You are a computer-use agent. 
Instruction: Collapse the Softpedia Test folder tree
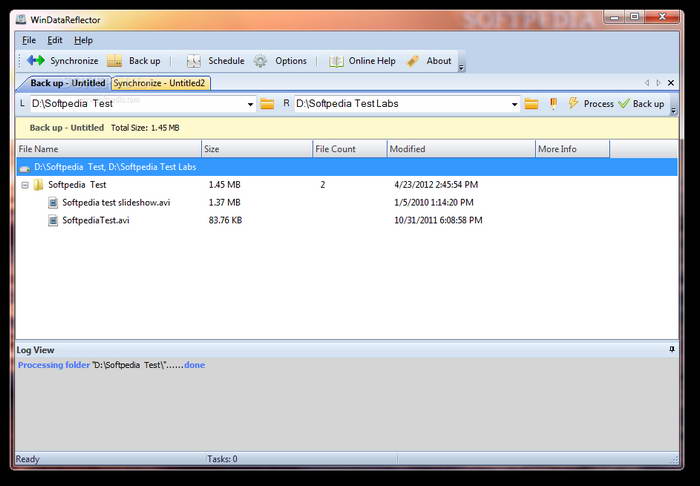point(25,185)
